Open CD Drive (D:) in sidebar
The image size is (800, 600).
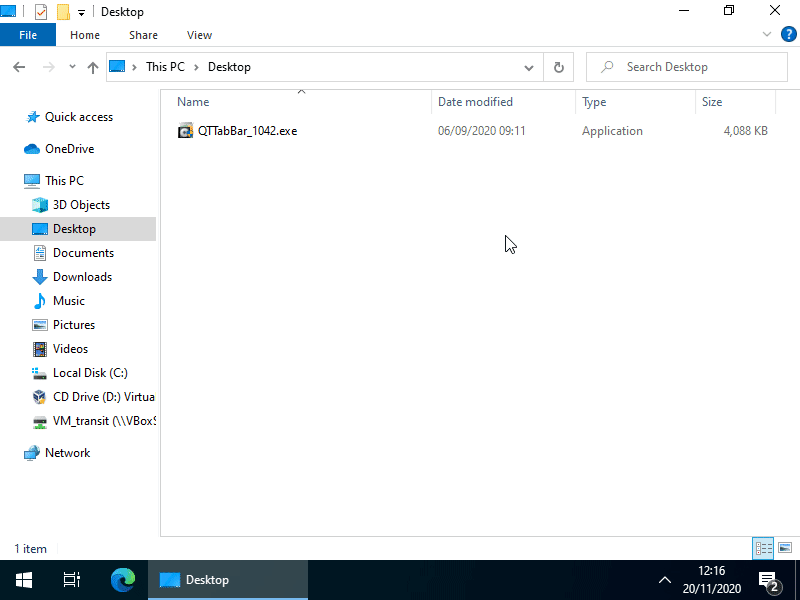104,396
